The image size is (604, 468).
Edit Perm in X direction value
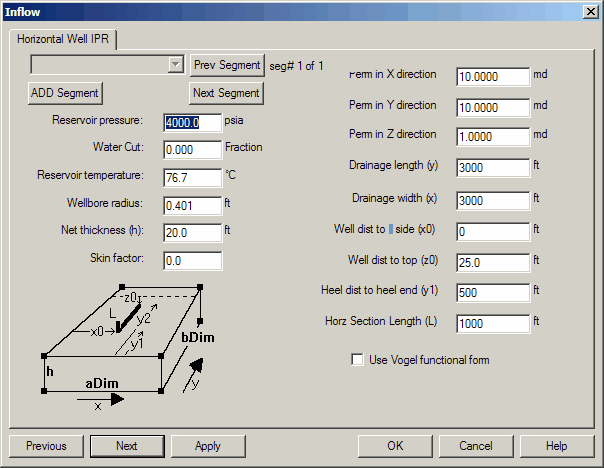[493, 77]
